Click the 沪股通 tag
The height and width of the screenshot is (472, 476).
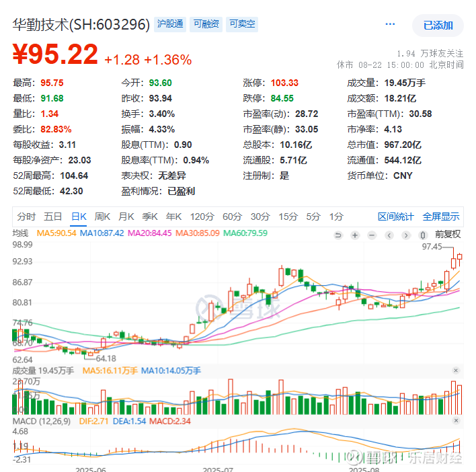coord(170,24)
